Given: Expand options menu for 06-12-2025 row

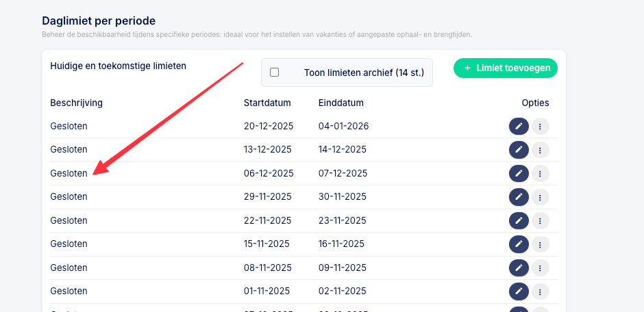Looking at the screenshot, I should [541, 173].
